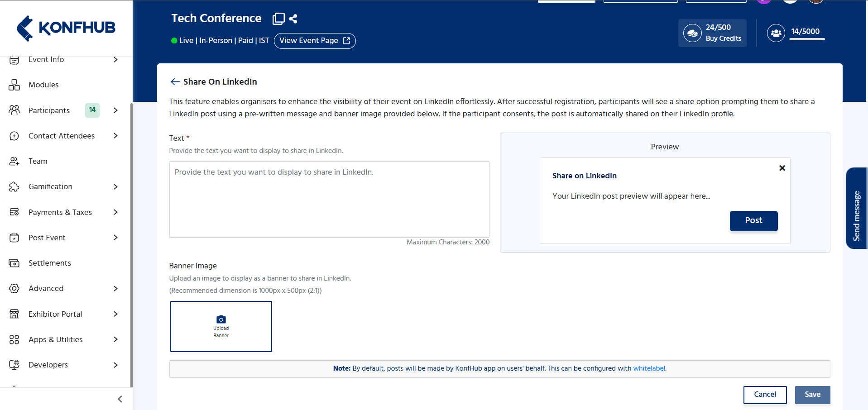This screenshot has height=410, width=868.
Task: Click Team sidebar icon
Action: (x=14, y=161)
